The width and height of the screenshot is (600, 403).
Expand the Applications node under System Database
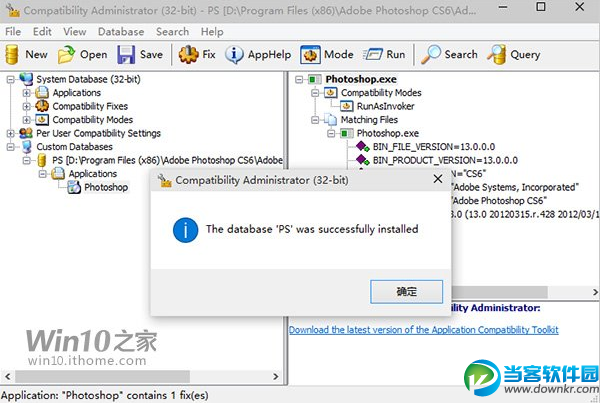pyautogui.click(x=26, y=93)
